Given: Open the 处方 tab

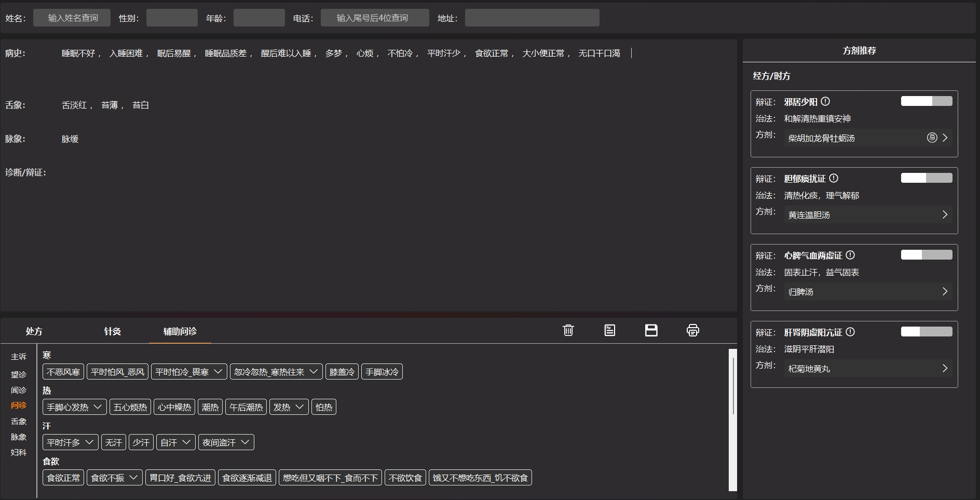Looking at the screenshot, I should 34,331.
